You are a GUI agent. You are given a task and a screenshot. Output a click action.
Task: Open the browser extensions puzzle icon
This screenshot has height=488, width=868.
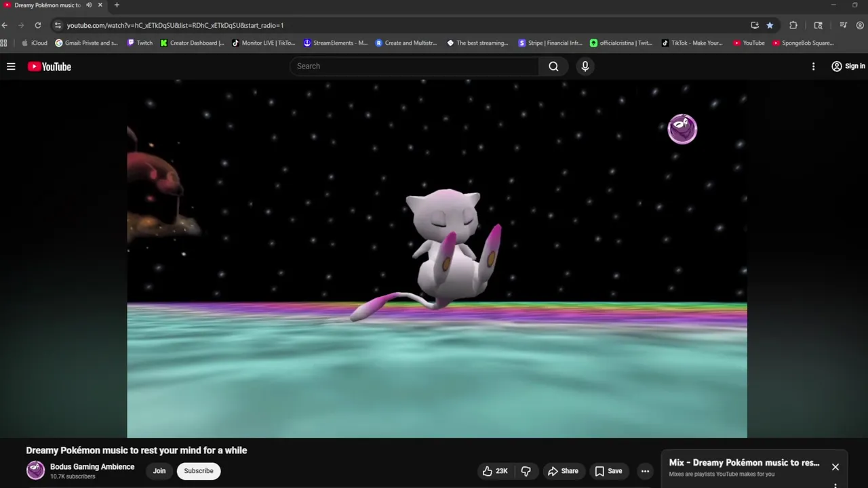[x=793, y=25]
